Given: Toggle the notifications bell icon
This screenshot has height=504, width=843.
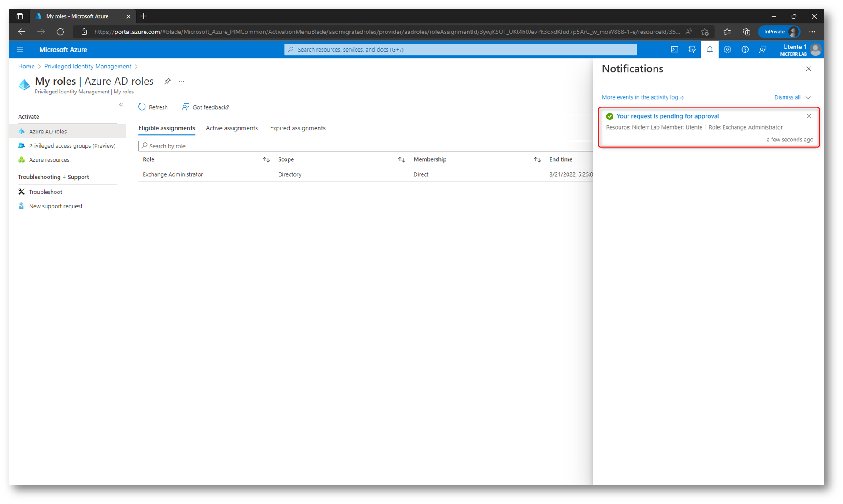Looking at the screenshot, I should pyautogui.click(x=709, y=49).
